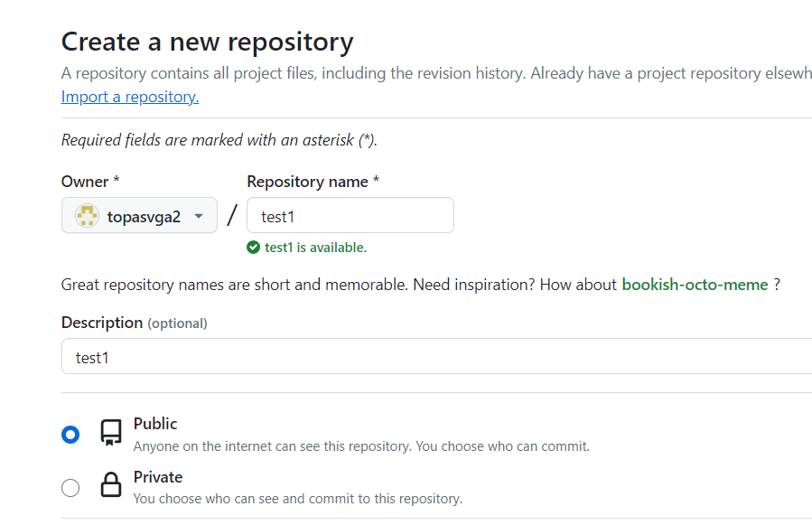Focus the Repository name input field
Screen dimensions: 812x525
point(350,216)
